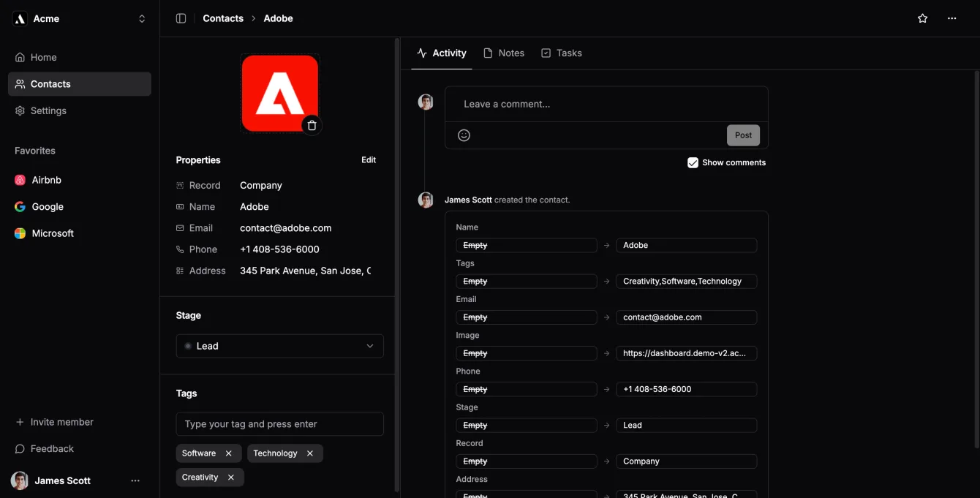
Task: Expand James Scott's user menu
Action: (x=135, y=480)
